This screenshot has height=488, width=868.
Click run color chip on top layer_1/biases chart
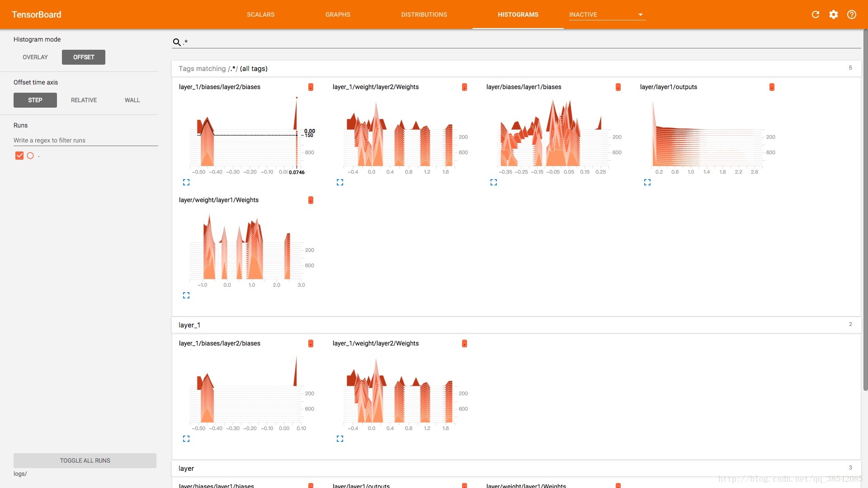[x=311, y=87]
